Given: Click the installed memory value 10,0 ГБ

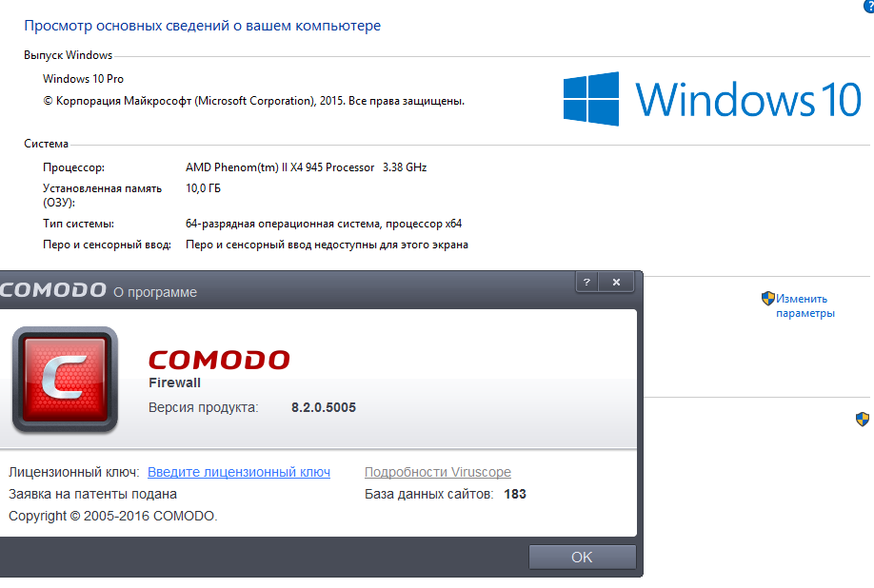Looking at the screenshot, I should click(x=203, y=188).
